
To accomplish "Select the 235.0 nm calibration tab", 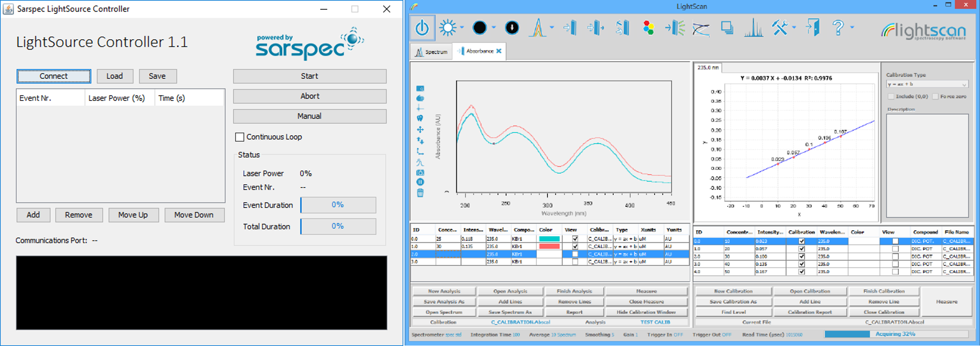I will 708,68.
